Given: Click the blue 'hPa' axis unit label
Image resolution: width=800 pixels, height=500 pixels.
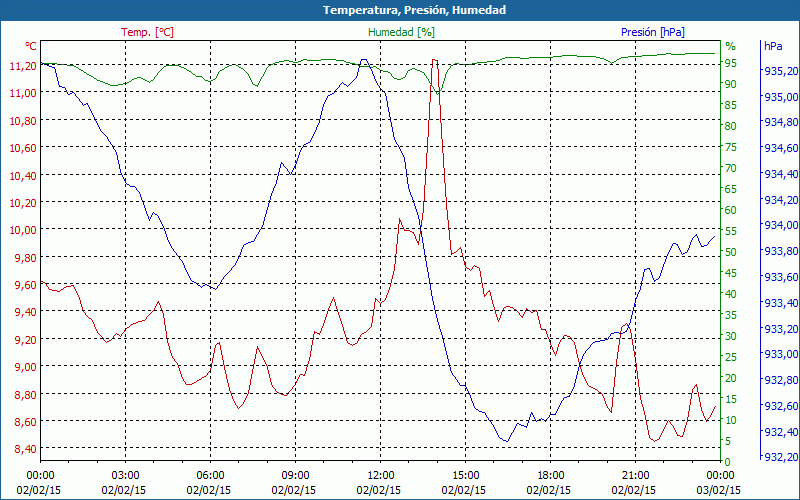Looking at the screenshot, I should (773, 46).
